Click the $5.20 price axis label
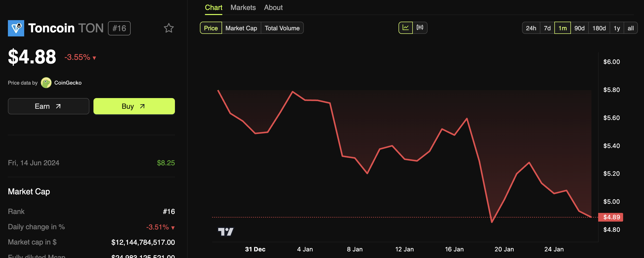 click(x=612, y=173)
